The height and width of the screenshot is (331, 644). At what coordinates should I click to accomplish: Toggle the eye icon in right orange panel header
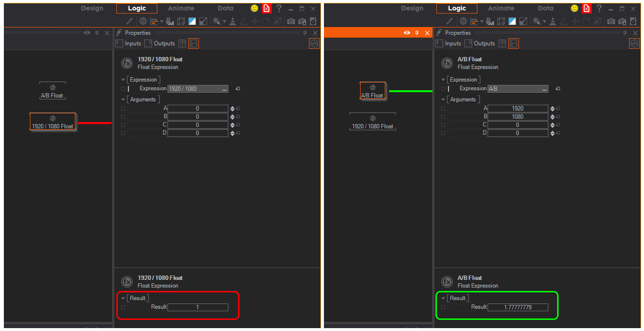tap(407, 33)
